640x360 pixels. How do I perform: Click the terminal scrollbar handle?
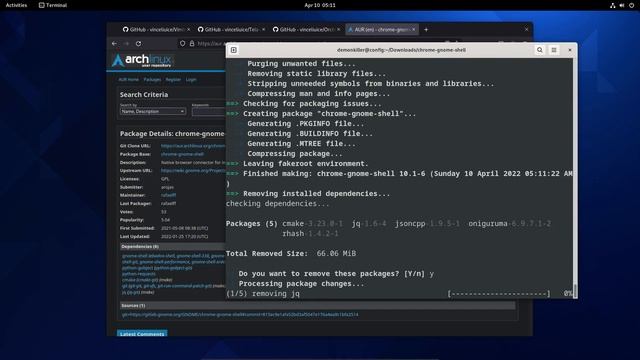pos(575,291)
